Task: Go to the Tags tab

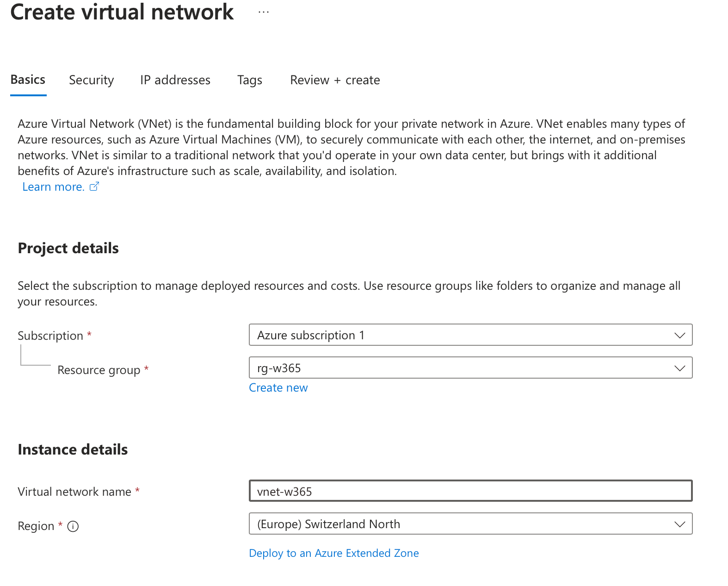Action: (x=250, y=80)
